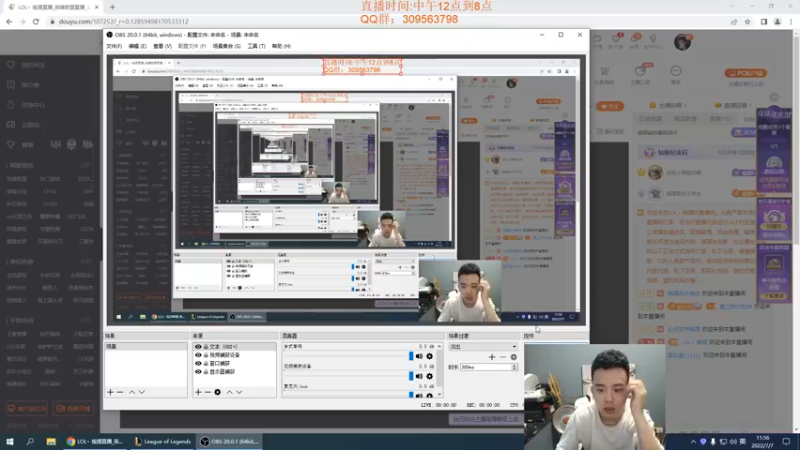
Task: Hide the 文本 (GDI+) source
Action: click(198, 346)
